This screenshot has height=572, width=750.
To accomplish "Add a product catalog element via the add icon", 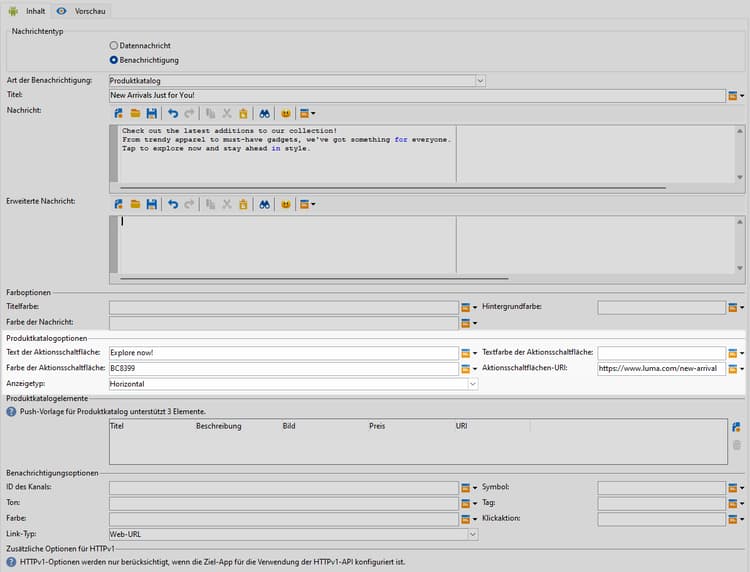I will click(x=737, y=427).
